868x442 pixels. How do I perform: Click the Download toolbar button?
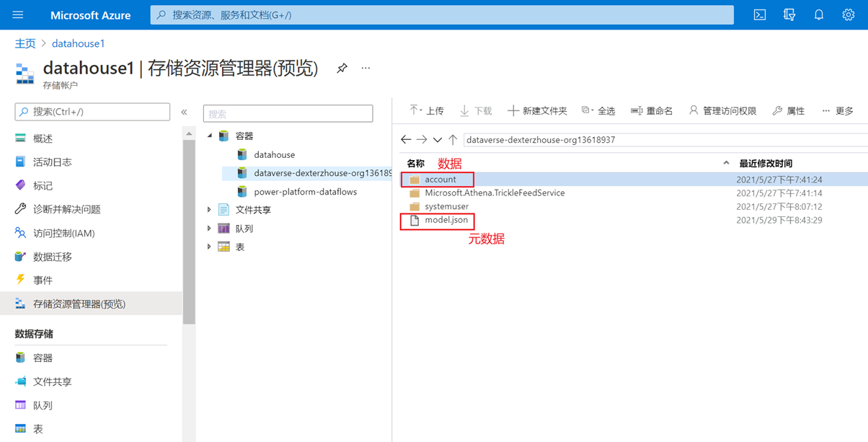pyautogui.click(x=476, y=110)
